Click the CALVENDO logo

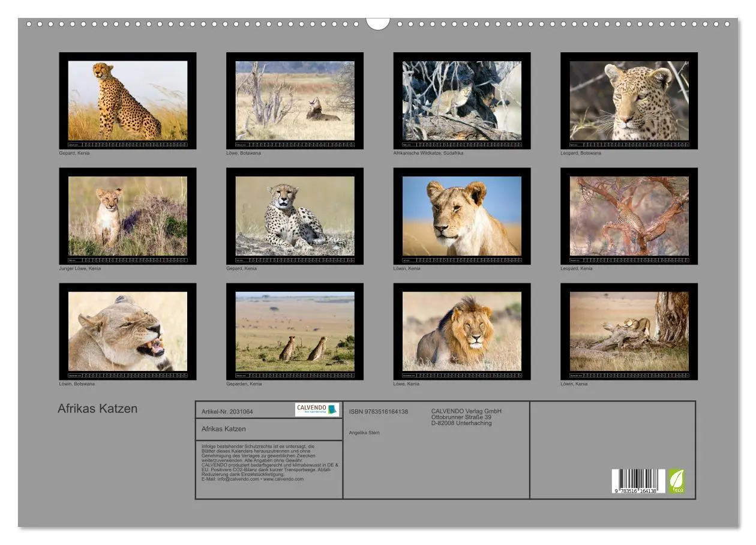click(317, 409)
